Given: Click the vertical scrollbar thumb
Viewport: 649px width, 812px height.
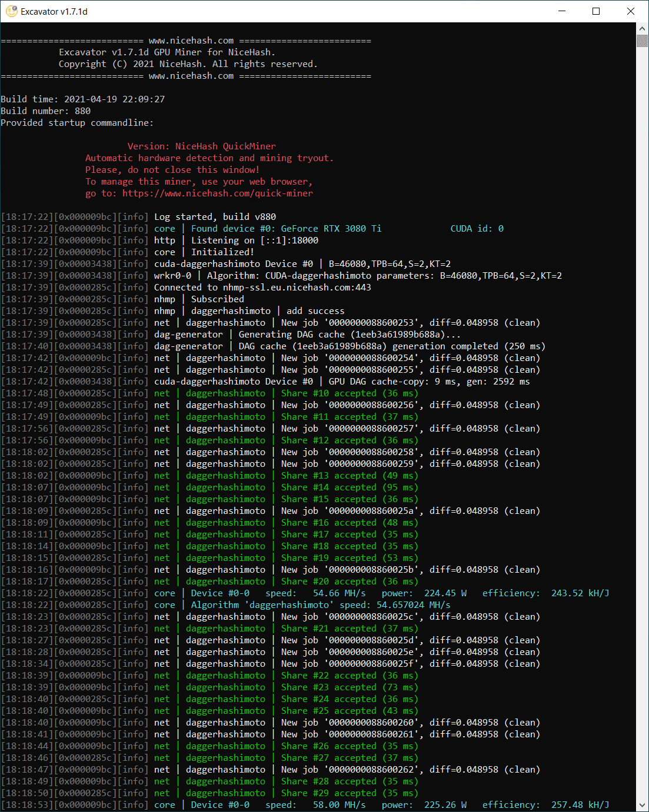Looking at the screenshot, I should pyautogui.click(x=642, y=41).
